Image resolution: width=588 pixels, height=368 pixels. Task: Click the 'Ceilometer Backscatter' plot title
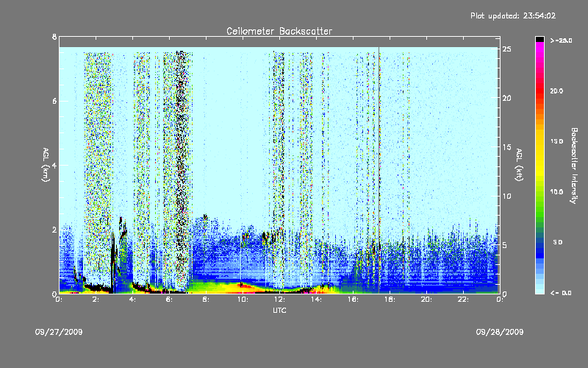(x=279, y=31)
